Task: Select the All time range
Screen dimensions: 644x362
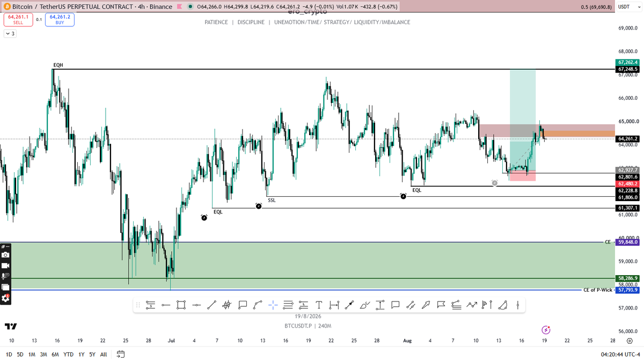Action: coord(104,354)
